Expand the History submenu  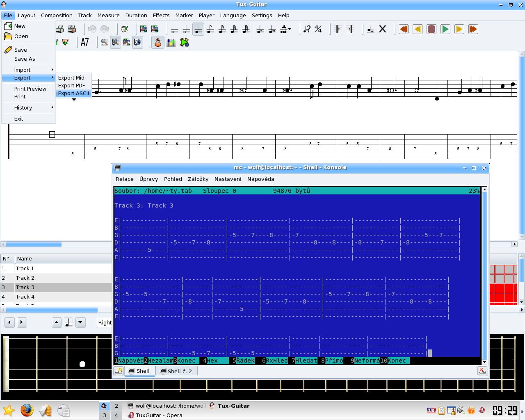click(x=29, y=107)
